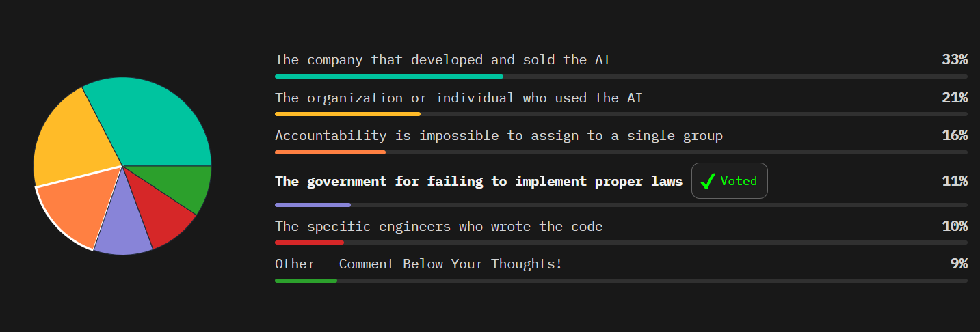The height and width of the screenshot is (332, 980).
Task: Click the Voted badge button
Action: coord(730,181)
